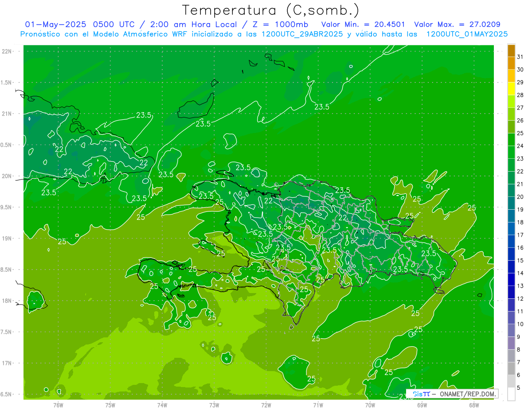The image size is (532, 411).
Task: Click the 72W longitude axis label
Action: 266,405
